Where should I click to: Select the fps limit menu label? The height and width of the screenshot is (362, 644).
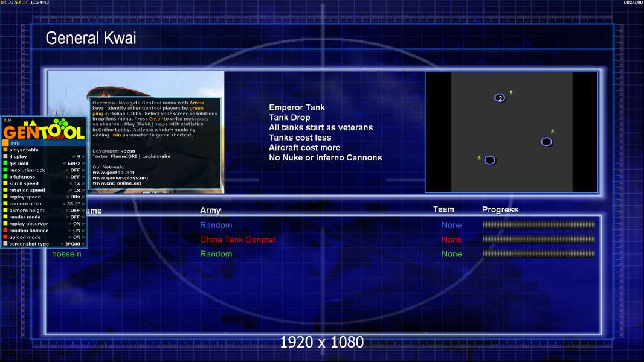pyautogui.click(x=19, y=163)
